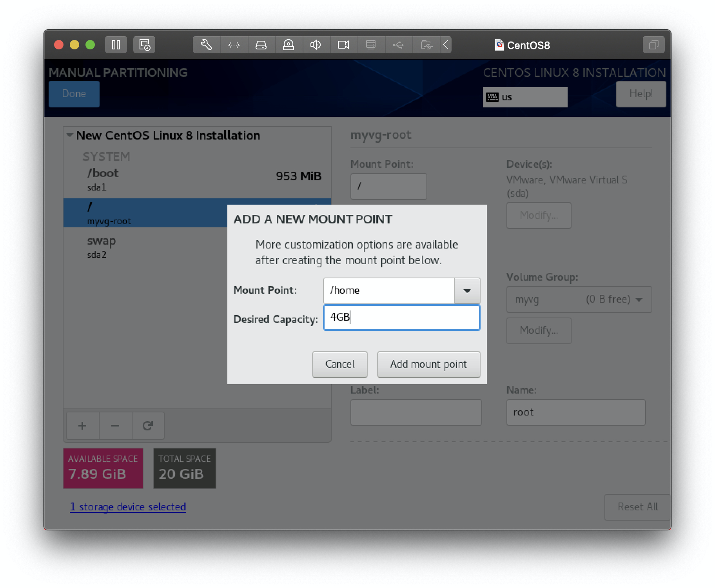Click the CentOS8 title document icon
Image resolution: width=715 pixels, height=588 pixels.
click(x=499, y=45)
